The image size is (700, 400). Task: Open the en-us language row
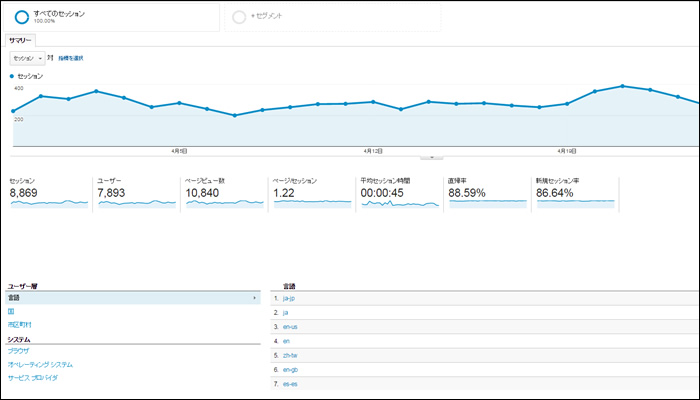[290, 327]
